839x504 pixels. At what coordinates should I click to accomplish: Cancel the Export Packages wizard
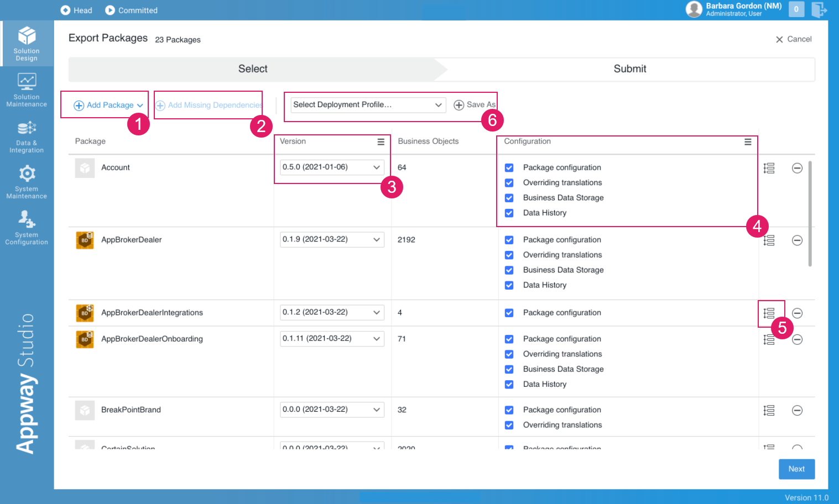click(794, 39)
